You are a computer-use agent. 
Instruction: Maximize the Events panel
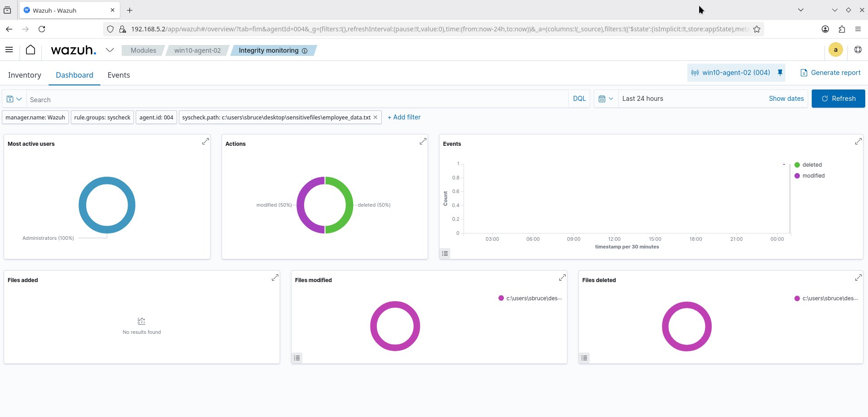[858, 141]
